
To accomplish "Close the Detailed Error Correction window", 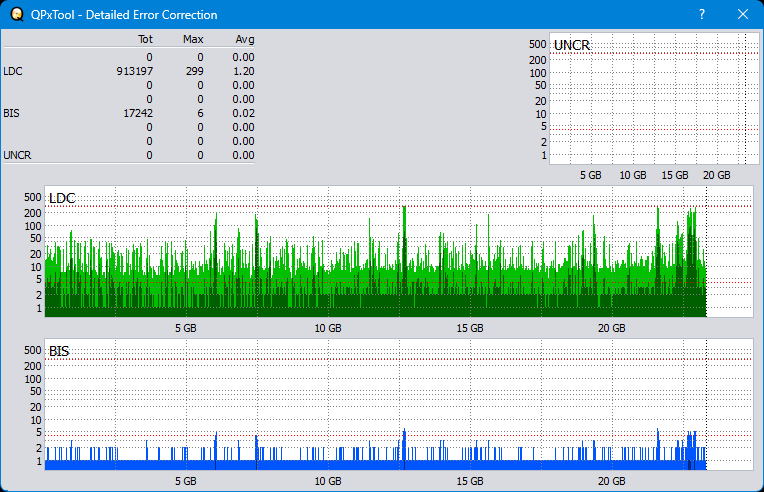I will coord(743,15).
